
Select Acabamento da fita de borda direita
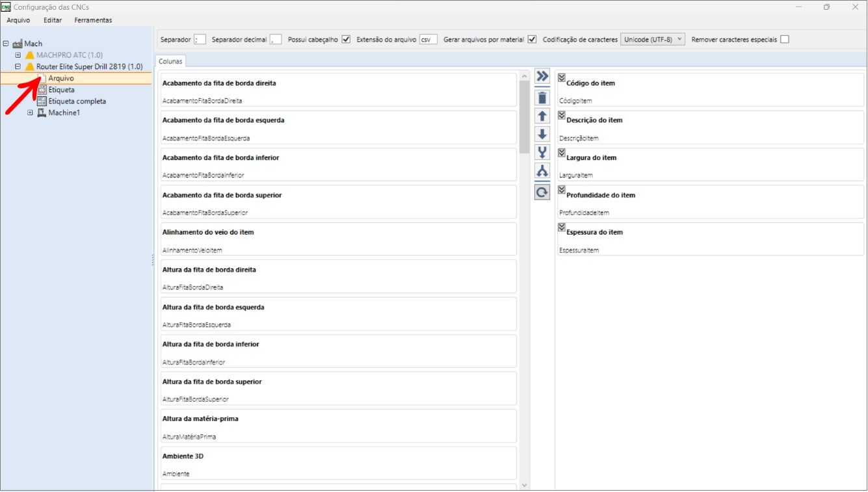(338, 90)
